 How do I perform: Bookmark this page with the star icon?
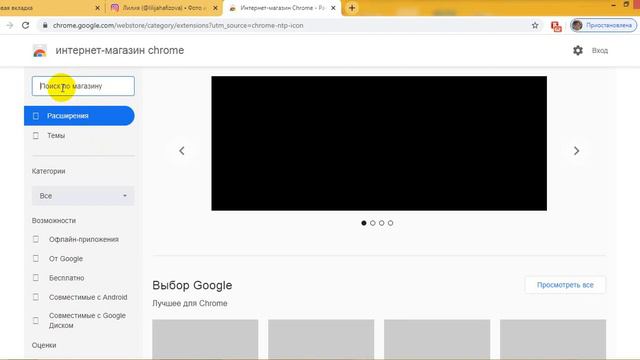535,25
